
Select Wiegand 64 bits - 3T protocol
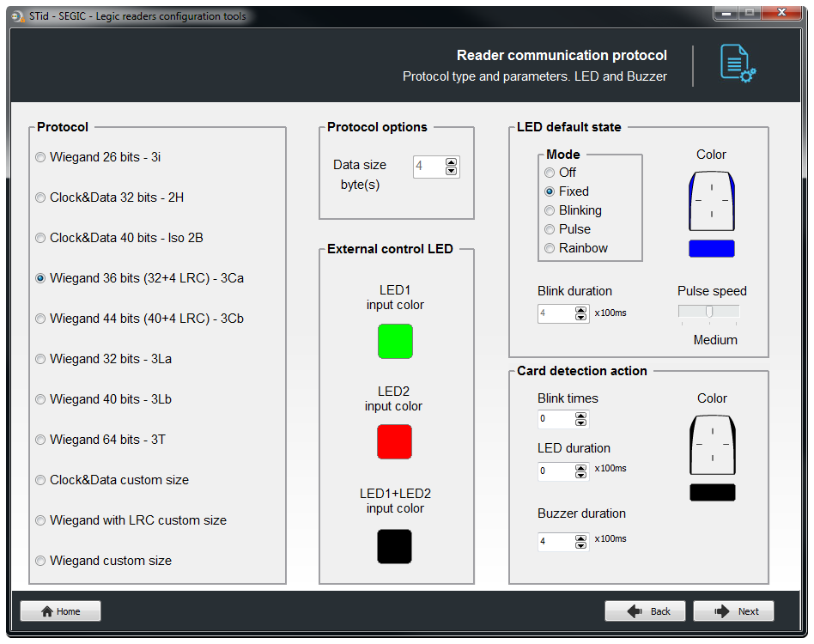(100, 440)
